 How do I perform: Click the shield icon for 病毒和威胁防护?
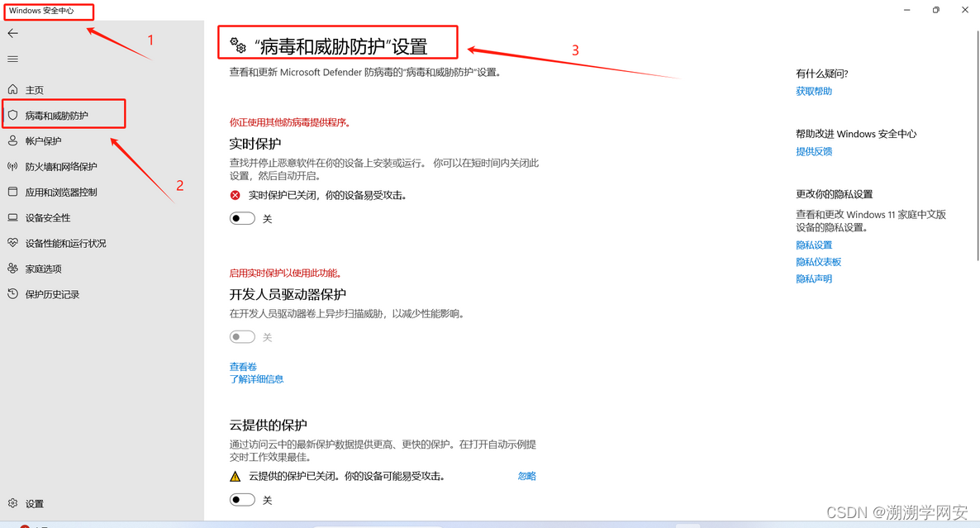(13, 115)
